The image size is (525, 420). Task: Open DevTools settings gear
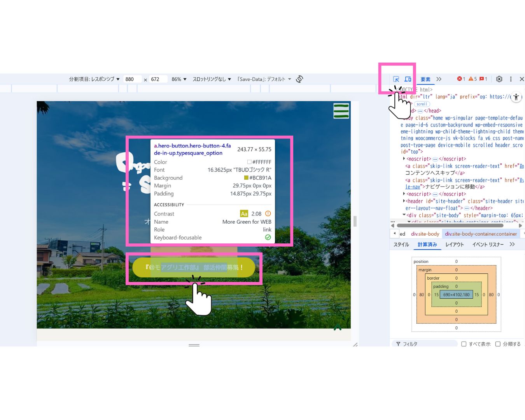pyautogui.click(x=499, y=79)
